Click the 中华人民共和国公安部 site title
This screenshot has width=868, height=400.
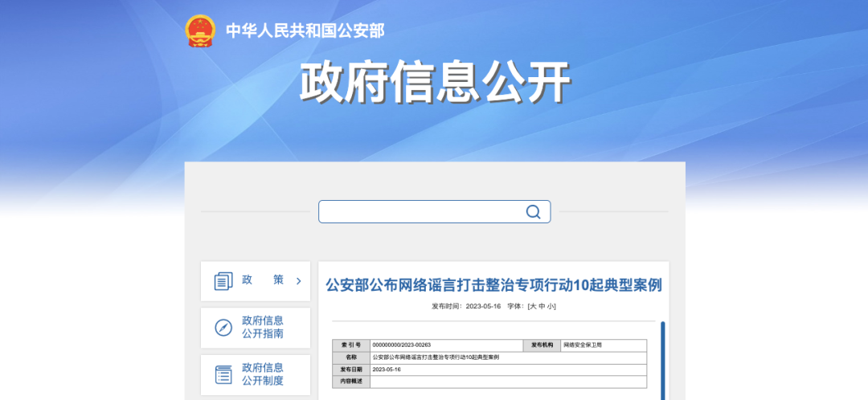305,31
